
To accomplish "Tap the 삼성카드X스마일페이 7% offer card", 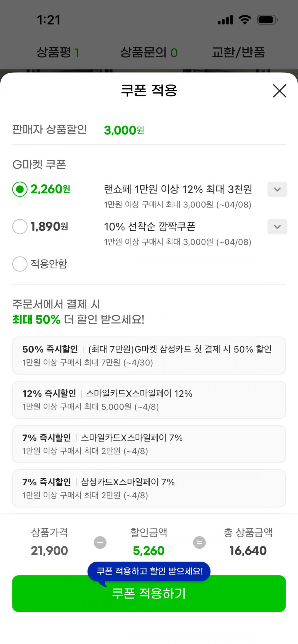I will tap(149, 488).
